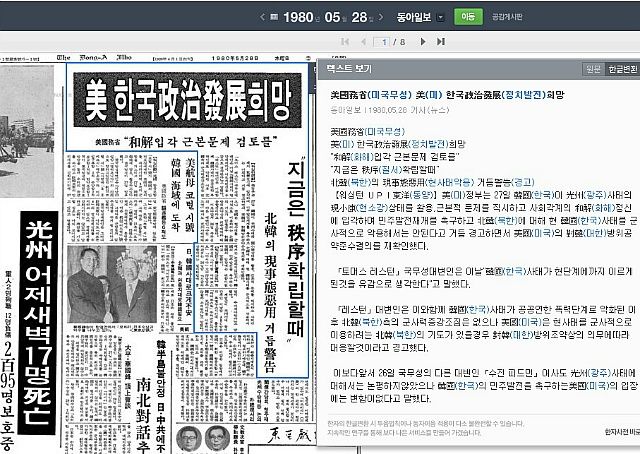Go to the previous newspaper page
This screenshot has height=454, width=640.
pyautogui.click(x=363, y=42)
